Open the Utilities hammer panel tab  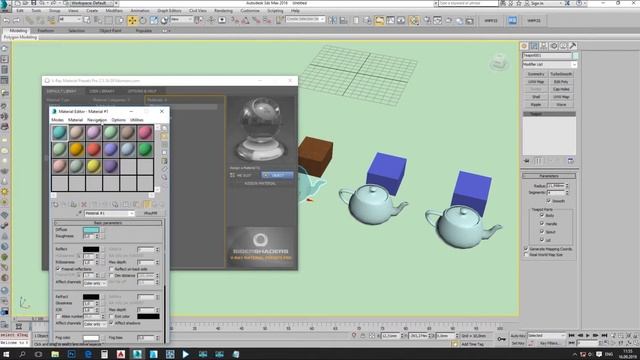(573, 46)
